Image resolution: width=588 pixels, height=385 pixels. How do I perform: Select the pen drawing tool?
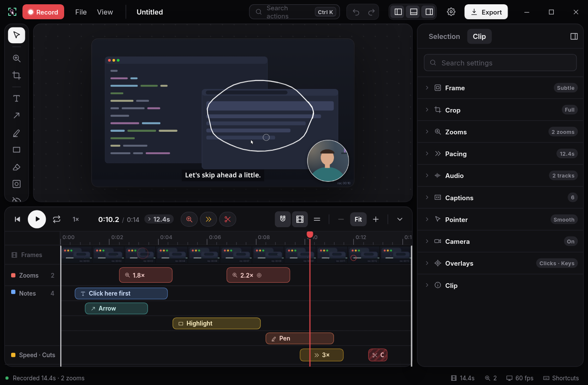pyautogui.click(x=16, y=133)
